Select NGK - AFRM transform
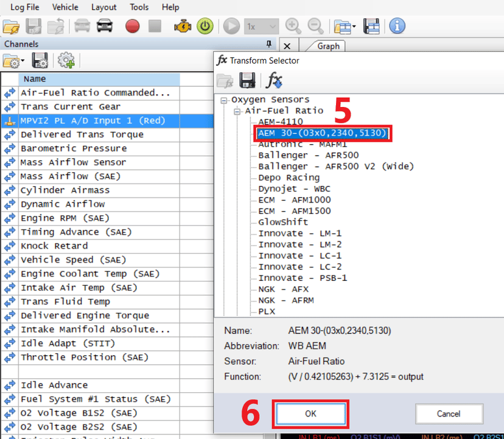This screenshot has height=439, width=504. click(286, 300)
